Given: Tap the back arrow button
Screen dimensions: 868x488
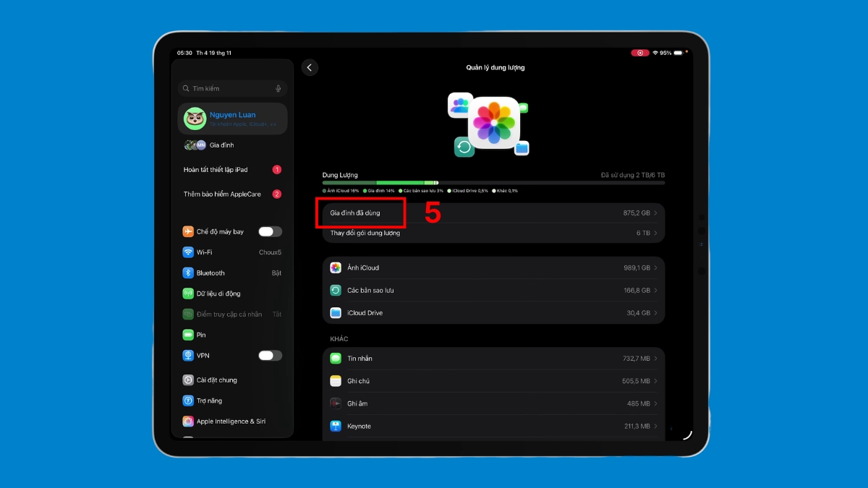Looking at the screenshot, I should point(310,67).
